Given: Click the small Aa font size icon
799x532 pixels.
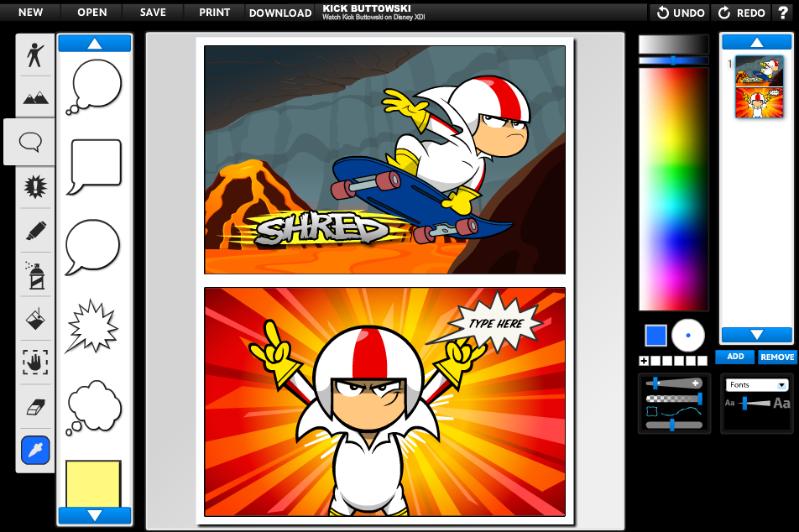Looking at the screenshot, I should pyautogui.click(x=729, y=403).
